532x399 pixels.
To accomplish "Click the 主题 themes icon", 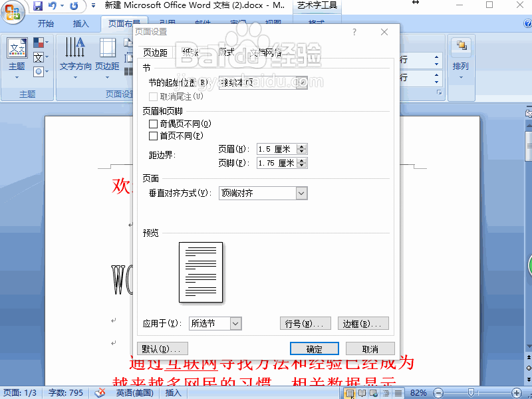I will [17, 48].
